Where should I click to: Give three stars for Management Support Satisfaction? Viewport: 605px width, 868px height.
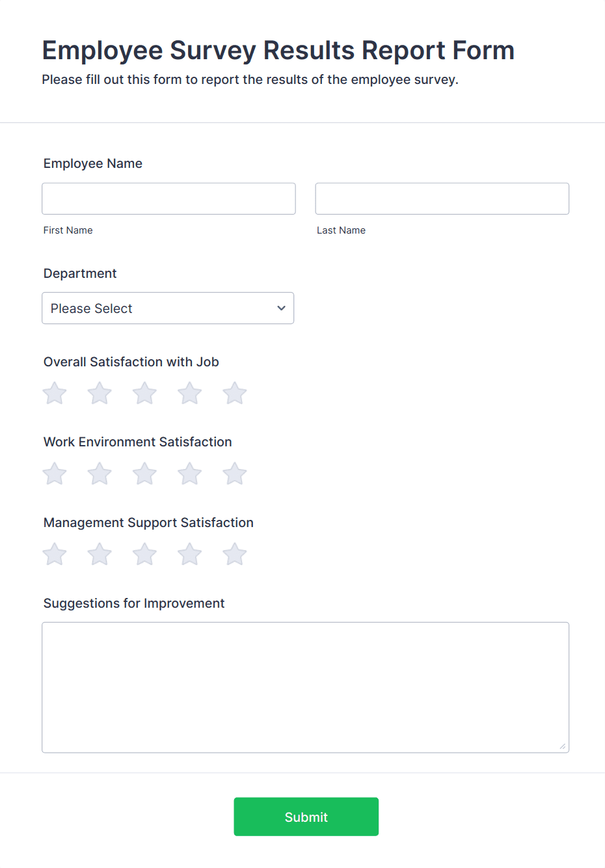click(144, 554)
